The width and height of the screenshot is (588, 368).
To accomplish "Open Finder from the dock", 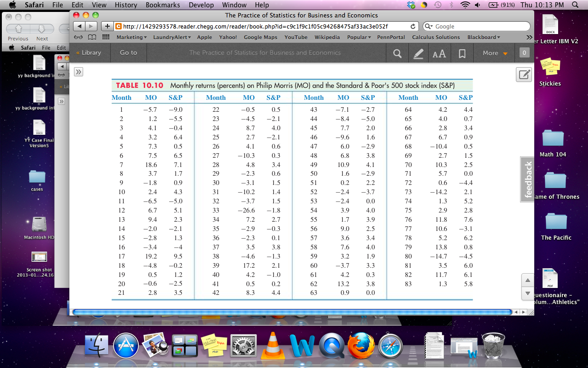I will coord(96,345).
